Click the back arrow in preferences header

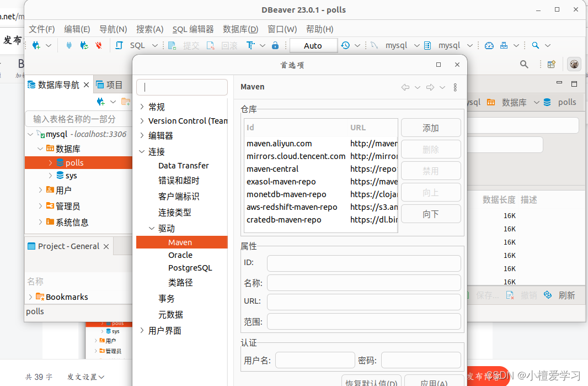tap(405, 87)
